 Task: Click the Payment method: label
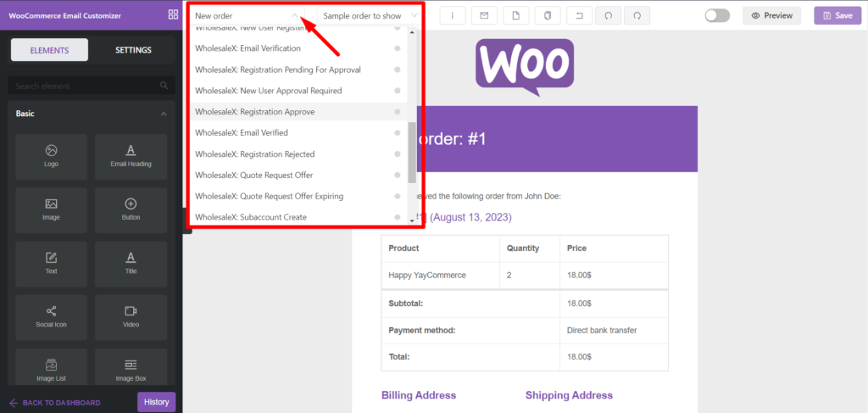pos(422,331)
